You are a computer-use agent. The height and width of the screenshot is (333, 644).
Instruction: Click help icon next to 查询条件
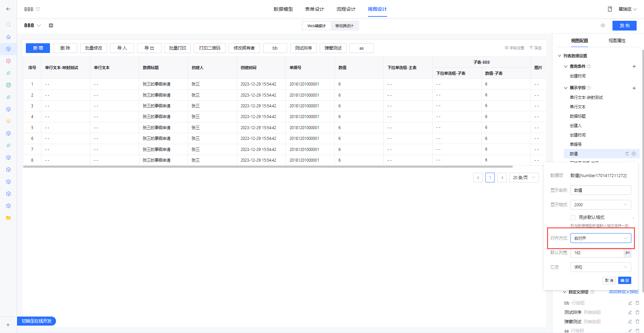pyautogui.click(x=589, y=66)
